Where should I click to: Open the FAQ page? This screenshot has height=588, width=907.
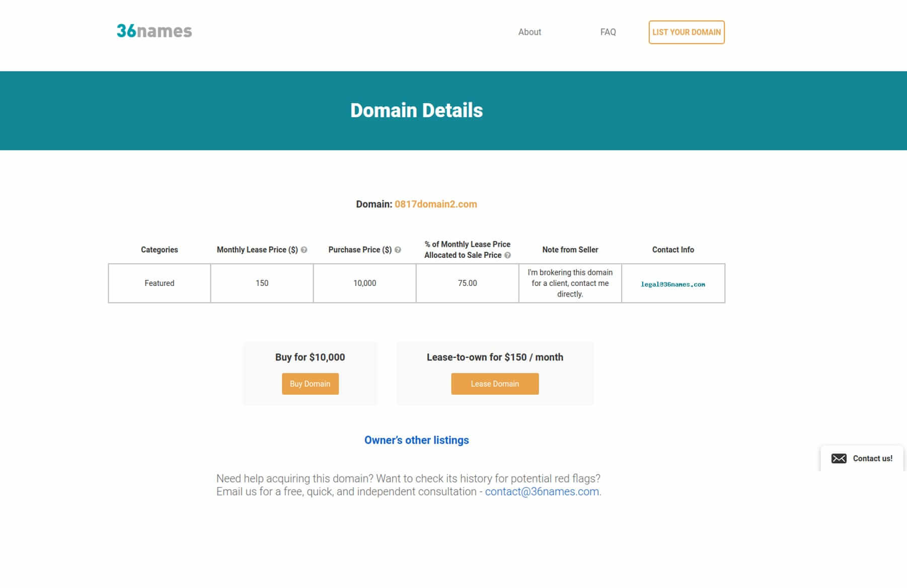608,32
